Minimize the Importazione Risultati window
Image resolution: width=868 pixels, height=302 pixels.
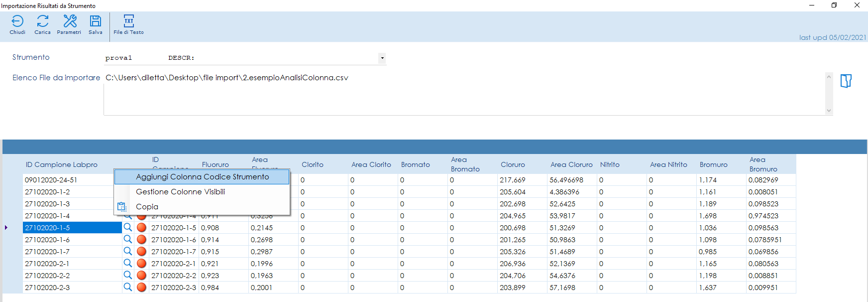(x=812, y=5)
